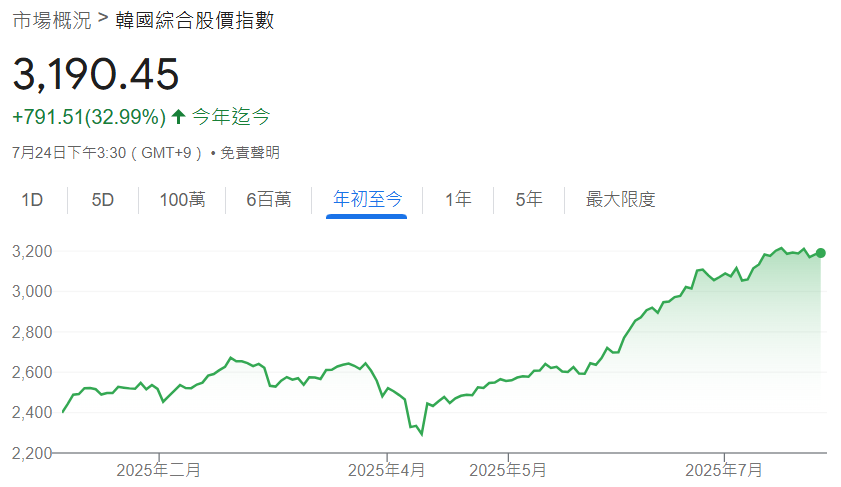Show the 最大限度 chart range

tap(621, 200)
